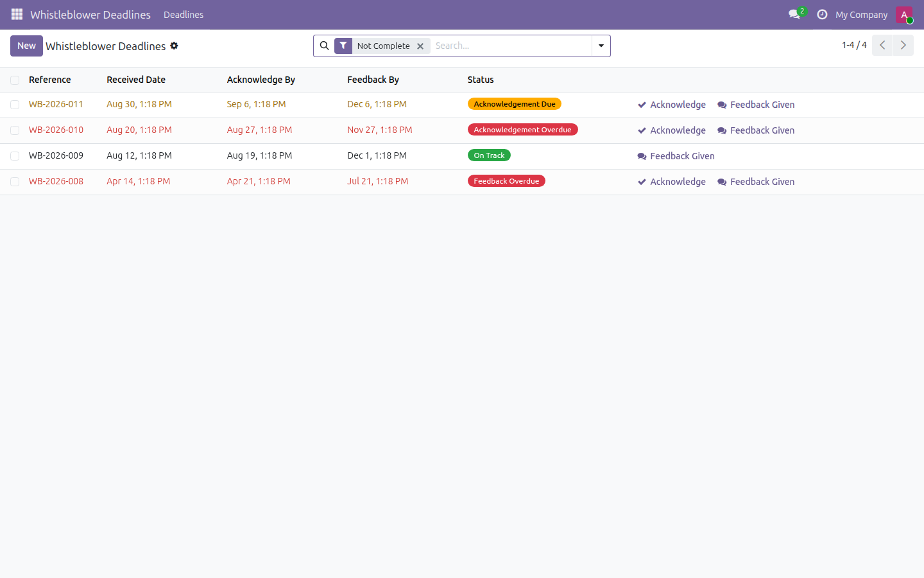Click received date Aug 30, 1:18 PM

[139, 104]
